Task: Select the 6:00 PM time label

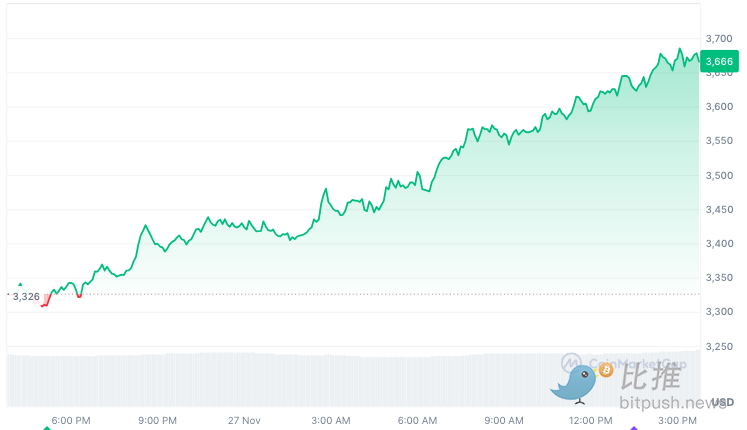Action: pyautogui.click(x=70, y=420)
